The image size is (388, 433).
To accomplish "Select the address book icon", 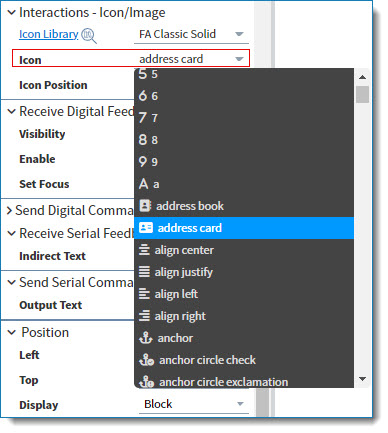I will 244,206.
